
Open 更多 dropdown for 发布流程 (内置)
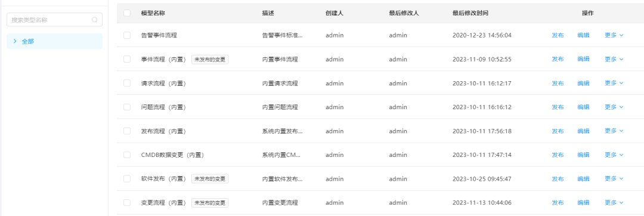(614, 131)
